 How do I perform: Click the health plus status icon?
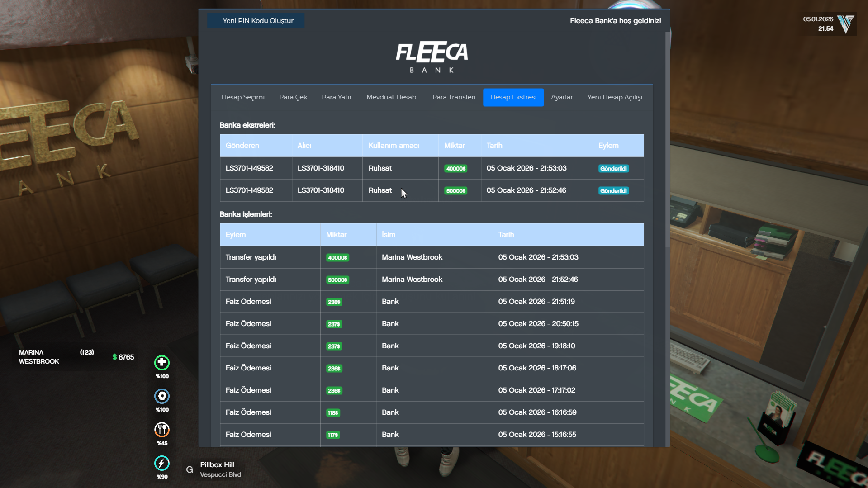162,362
